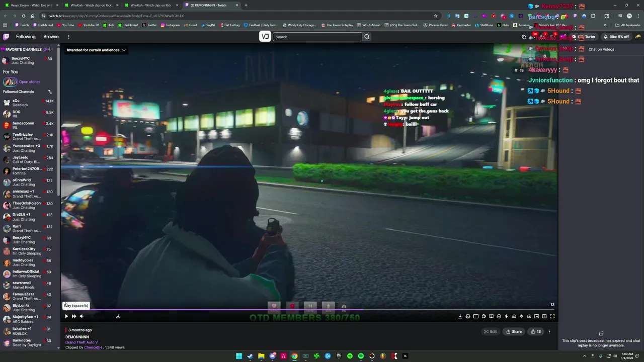
Task: Enable theatre mode on the player
Action: pos(544,316)
